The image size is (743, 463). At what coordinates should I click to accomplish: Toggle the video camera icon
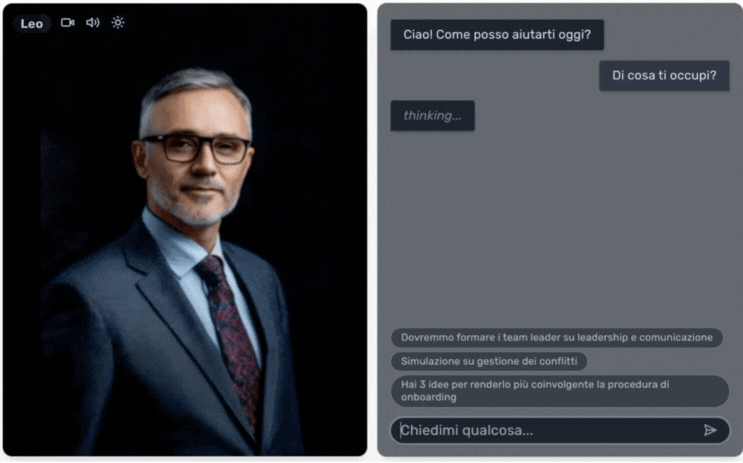68,23
